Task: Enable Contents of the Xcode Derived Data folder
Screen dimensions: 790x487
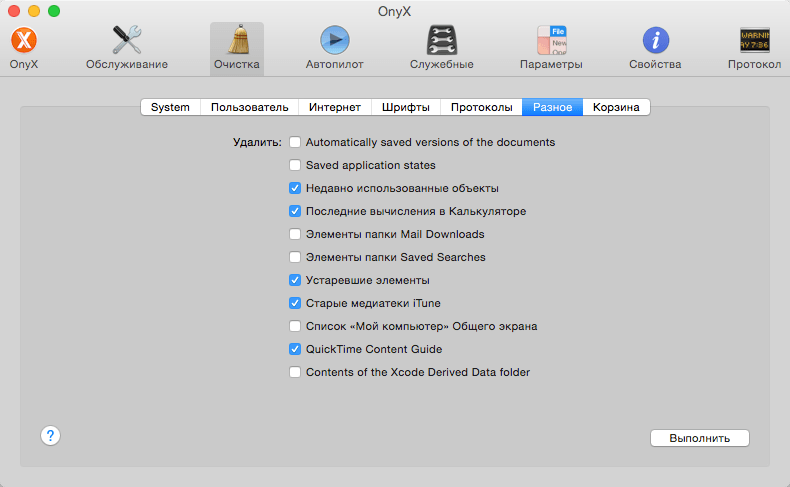Action: [295, 372]
